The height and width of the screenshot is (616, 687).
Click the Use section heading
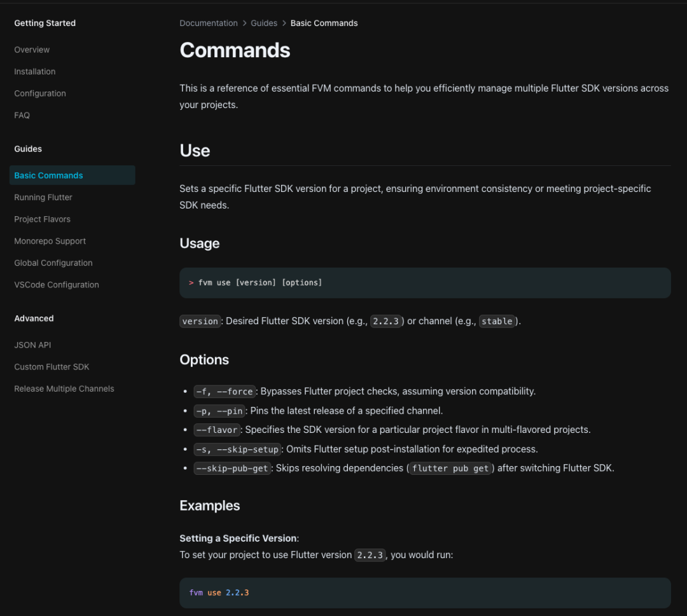pos(195,151)
